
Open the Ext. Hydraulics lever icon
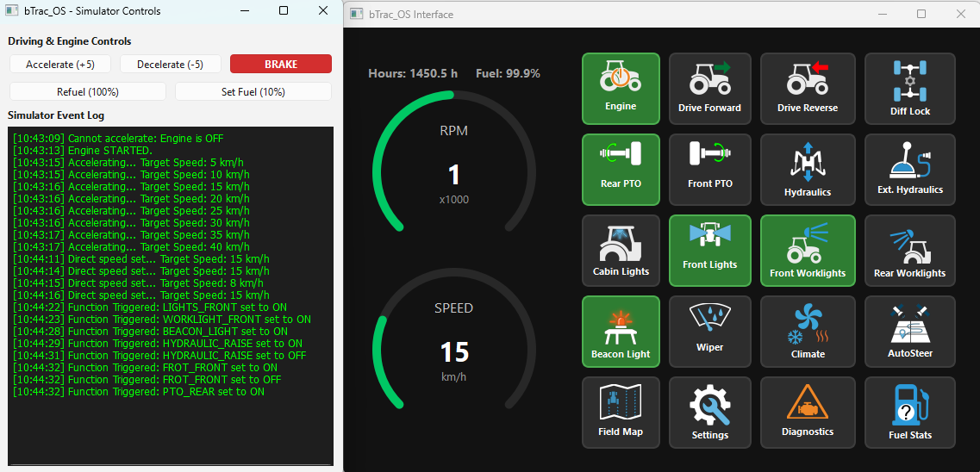[x=910, y=160]
